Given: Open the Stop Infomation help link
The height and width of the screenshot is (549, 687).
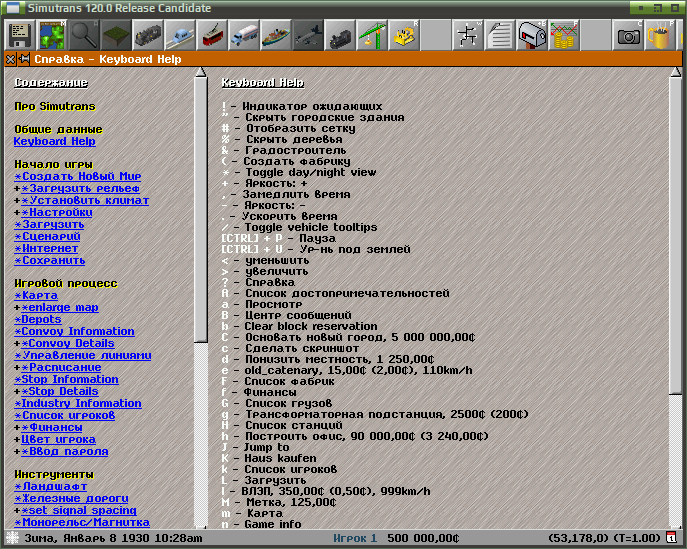Looking at the screenshot, I should (x=66, y=379).
